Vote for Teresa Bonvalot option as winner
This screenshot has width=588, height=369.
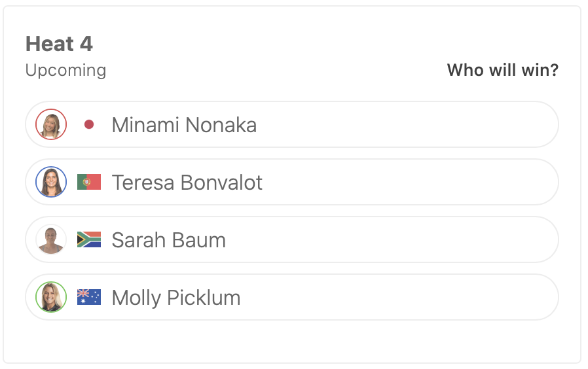point(406,182)
